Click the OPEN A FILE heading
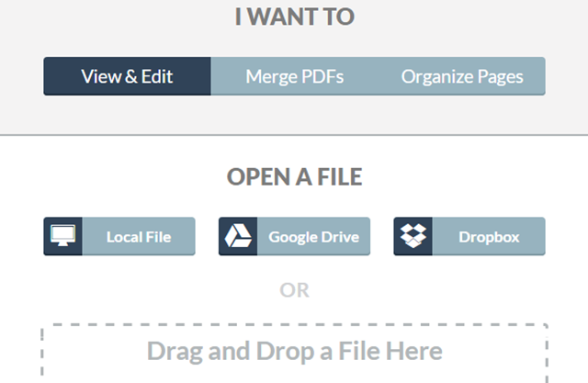The width and height of the screenshot is (588, 383). tap(294, 176)
